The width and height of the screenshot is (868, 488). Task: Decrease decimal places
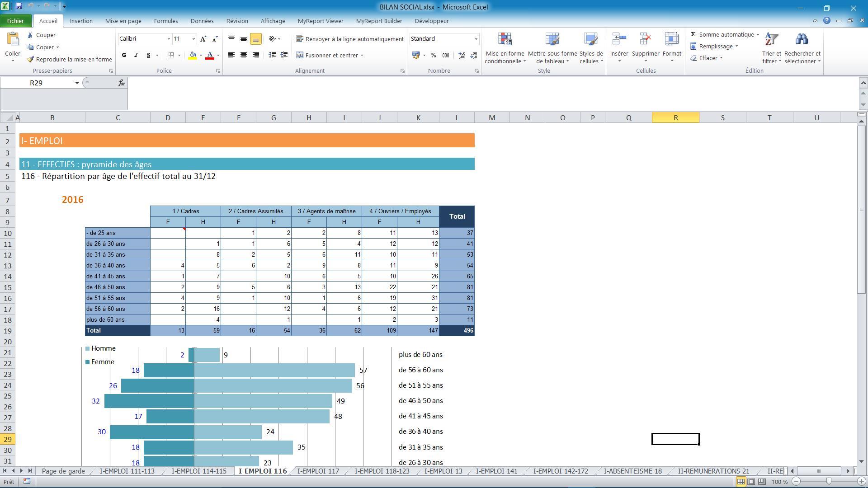click(x=474, y=55)
